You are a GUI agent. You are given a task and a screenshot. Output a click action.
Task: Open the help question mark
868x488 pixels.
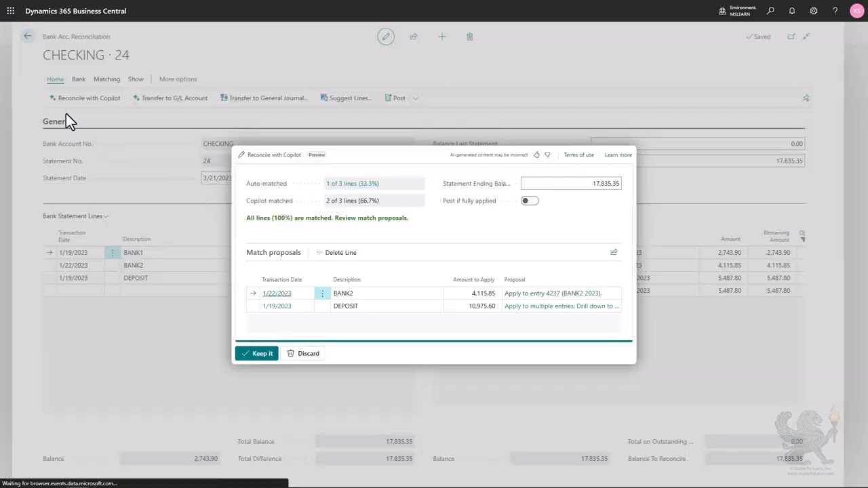835,11
